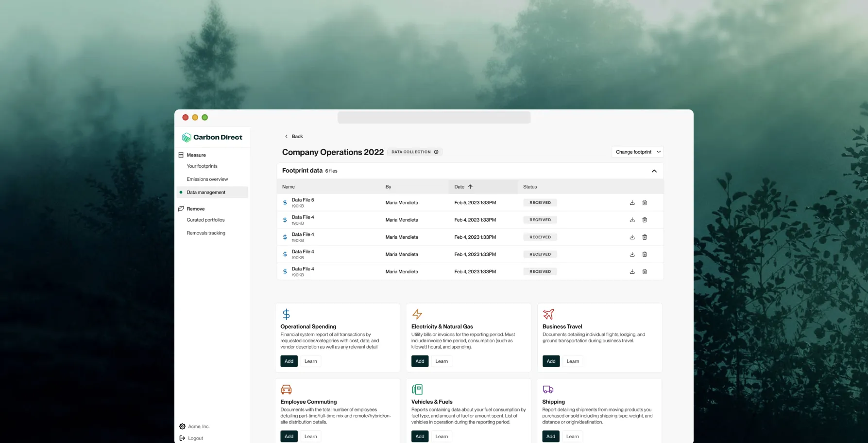Download Data File 5
Screen dimensions: 868x443
coord(632,203)
